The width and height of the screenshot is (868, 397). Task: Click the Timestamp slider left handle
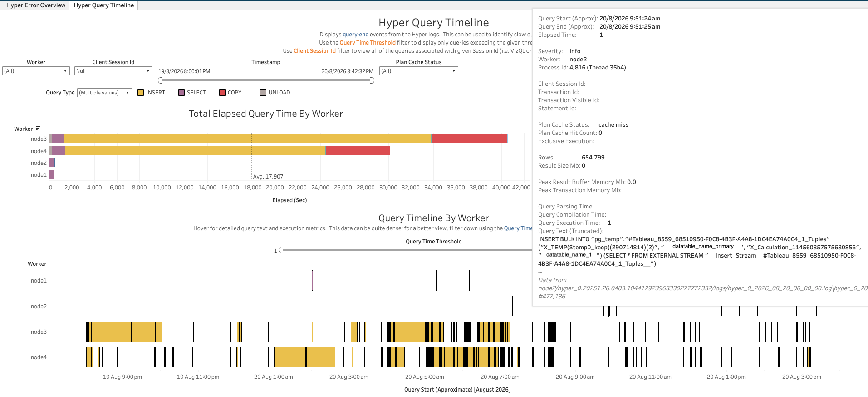pos(160,80)
